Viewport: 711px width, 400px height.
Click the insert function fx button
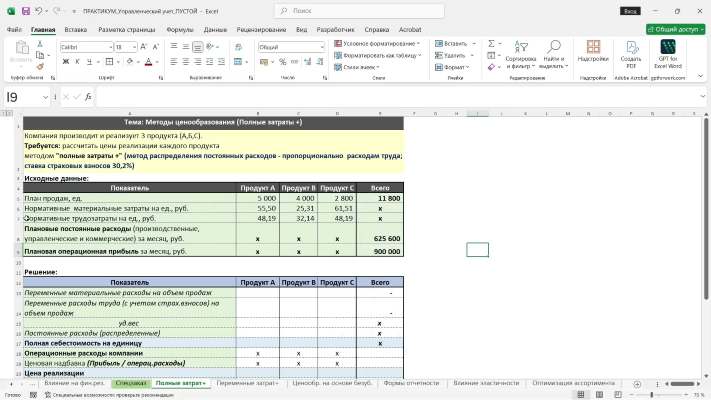pos(88,97)
